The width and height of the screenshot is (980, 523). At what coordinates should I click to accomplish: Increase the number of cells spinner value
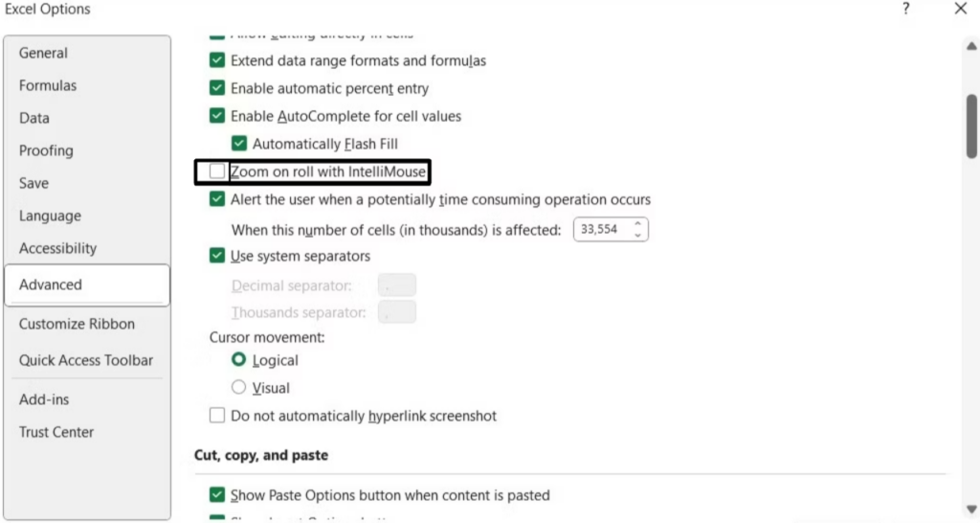point(638,224)
